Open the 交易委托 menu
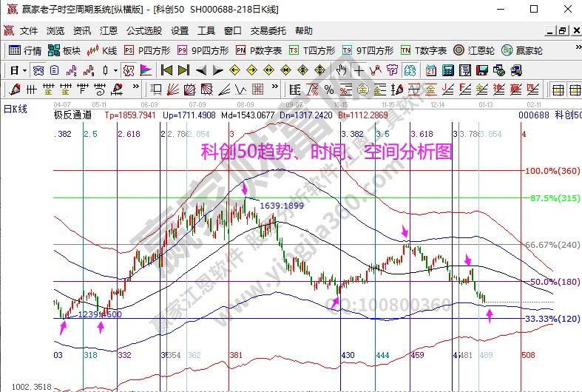The height and width of the screenshot is (392, 582). (268, 30)
